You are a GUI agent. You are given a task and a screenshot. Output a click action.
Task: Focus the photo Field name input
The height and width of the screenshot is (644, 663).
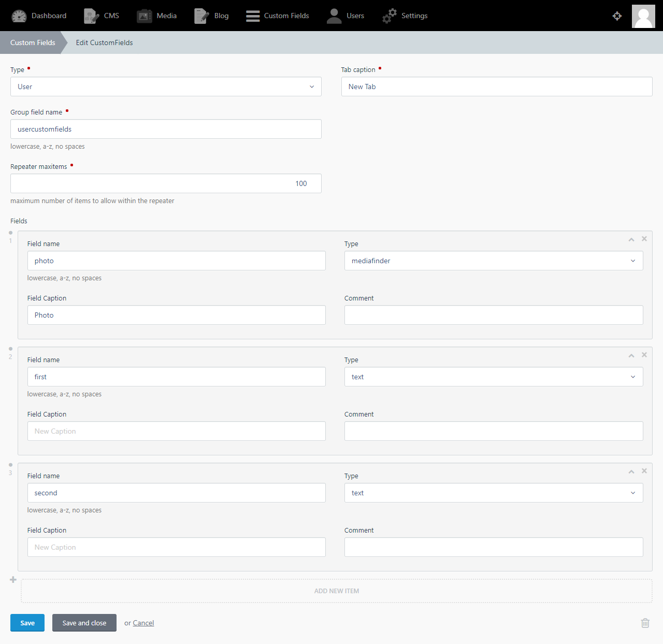point(177,261)
